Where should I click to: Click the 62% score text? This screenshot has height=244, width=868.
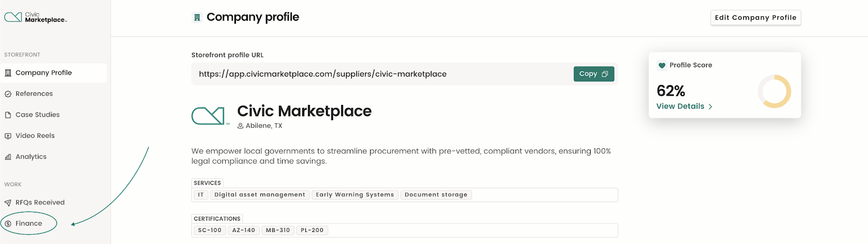(671, 91)
